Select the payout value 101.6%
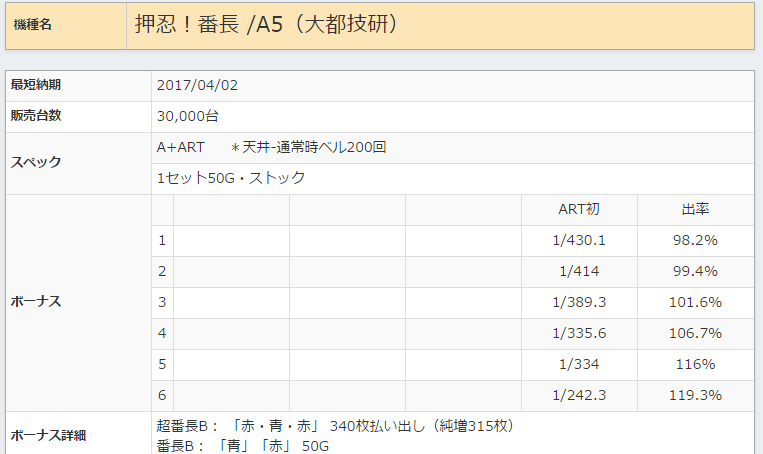The height and width of the screenshot is (454, 763). [695, 302]
